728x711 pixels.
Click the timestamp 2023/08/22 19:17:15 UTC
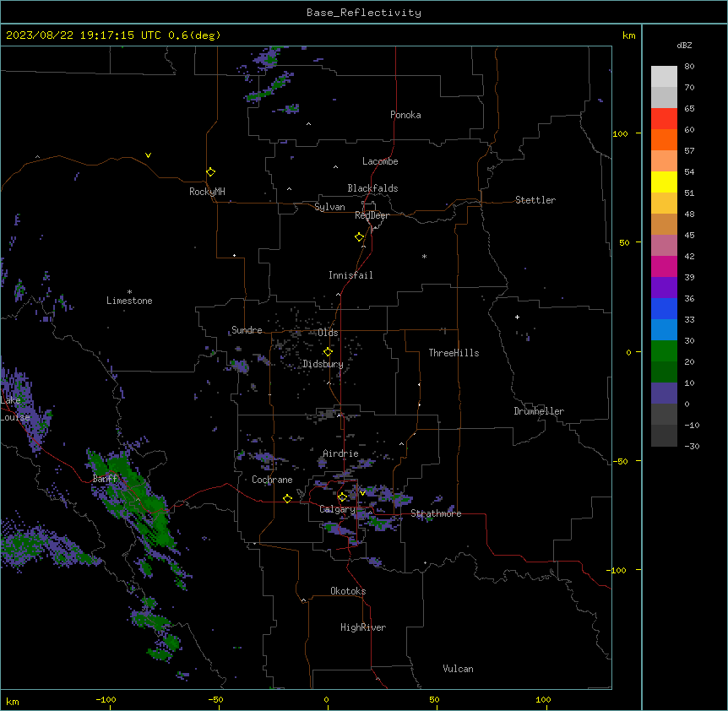pos(84,35)
